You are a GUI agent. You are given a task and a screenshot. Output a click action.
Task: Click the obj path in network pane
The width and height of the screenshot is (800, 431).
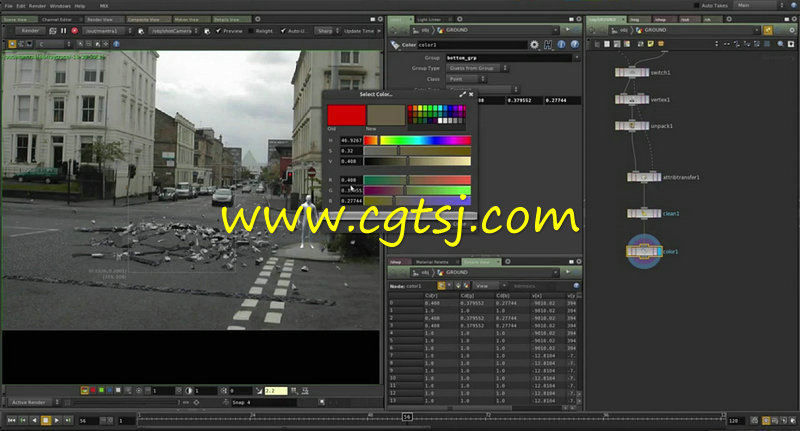(x=624, y=30)
